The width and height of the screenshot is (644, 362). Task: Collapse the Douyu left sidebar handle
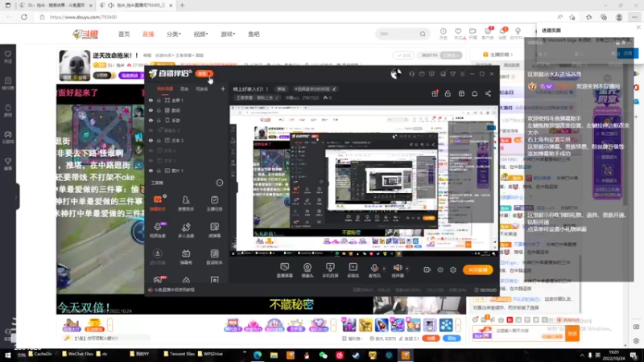tap(17, 197)
